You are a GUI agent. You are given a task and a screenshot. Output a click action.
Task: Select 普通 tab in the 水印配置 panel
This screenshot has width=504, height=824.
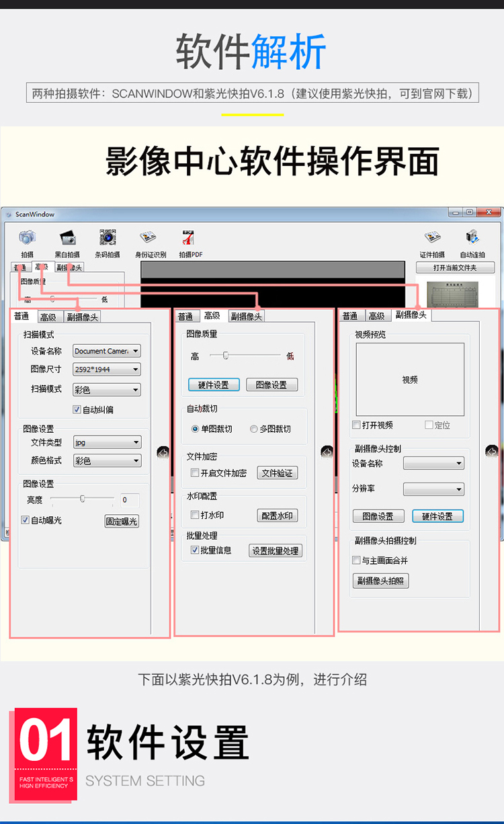185,317
